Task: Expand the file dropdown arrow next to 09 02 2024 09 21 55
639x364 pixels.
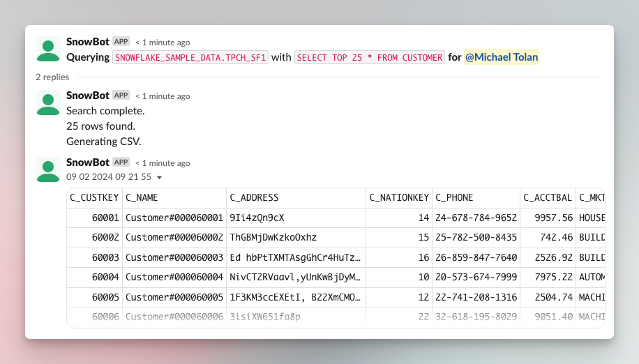Action: pos(159,178)
